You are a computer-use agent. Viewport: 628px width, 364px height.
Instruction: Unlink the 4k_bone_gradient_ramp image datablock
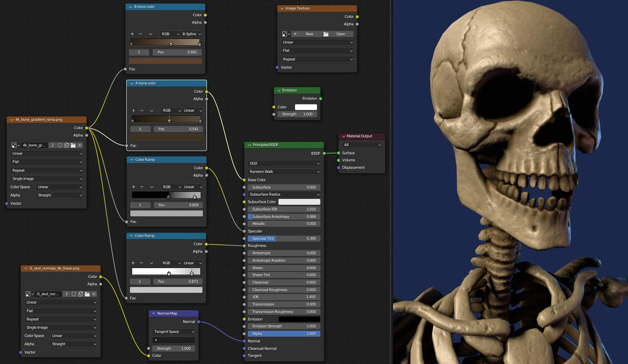coord(80,145)
